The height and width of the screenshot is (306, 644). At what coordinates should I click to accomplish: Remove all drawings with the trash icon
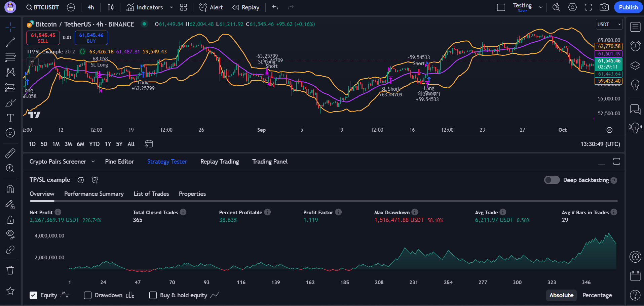point(10,270)
